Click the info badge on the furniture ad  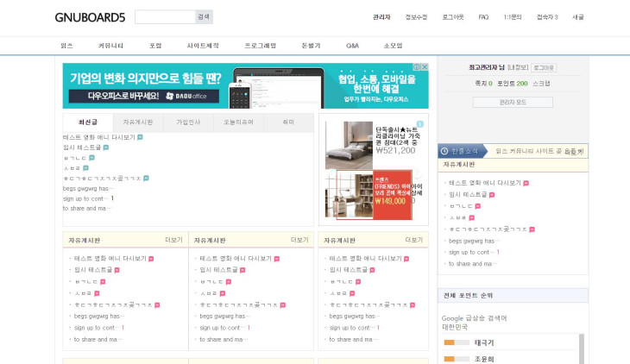420,124
